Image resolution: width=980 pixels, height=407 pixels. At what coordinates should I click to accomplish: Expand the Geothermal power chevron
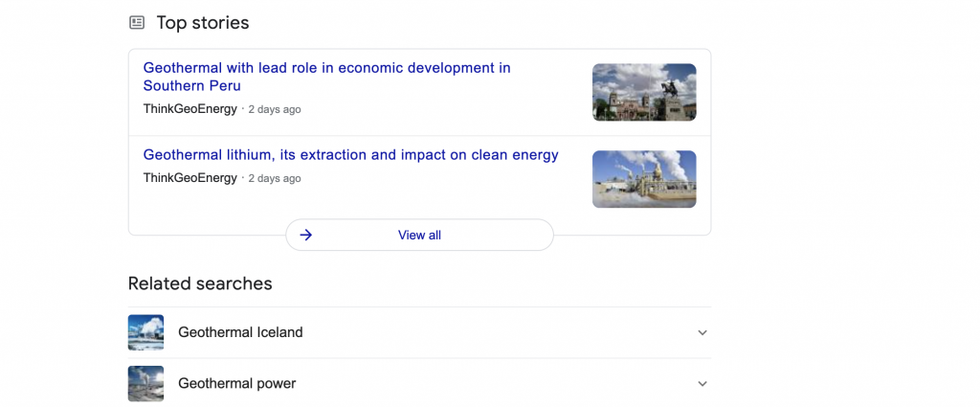702,384
